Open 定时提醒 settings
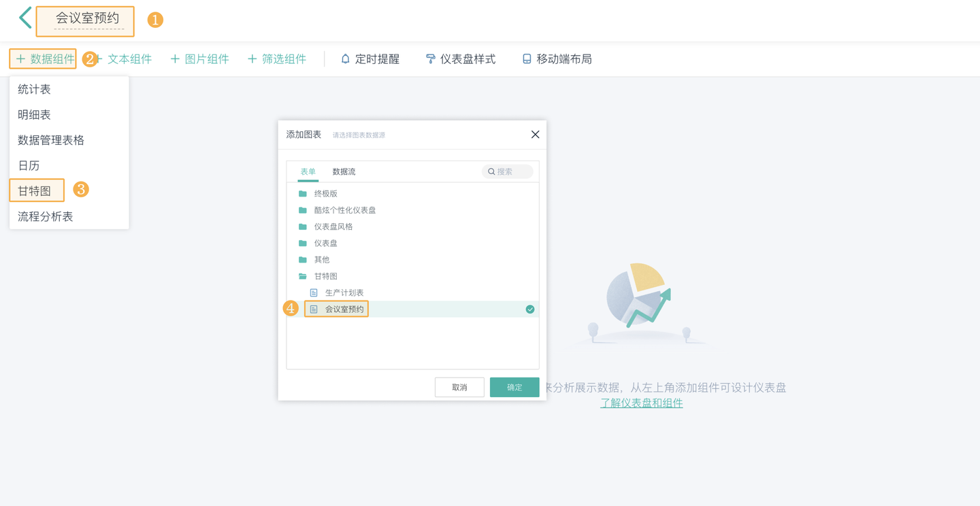The width and height of the screenshot is (980, 506). 370,59
